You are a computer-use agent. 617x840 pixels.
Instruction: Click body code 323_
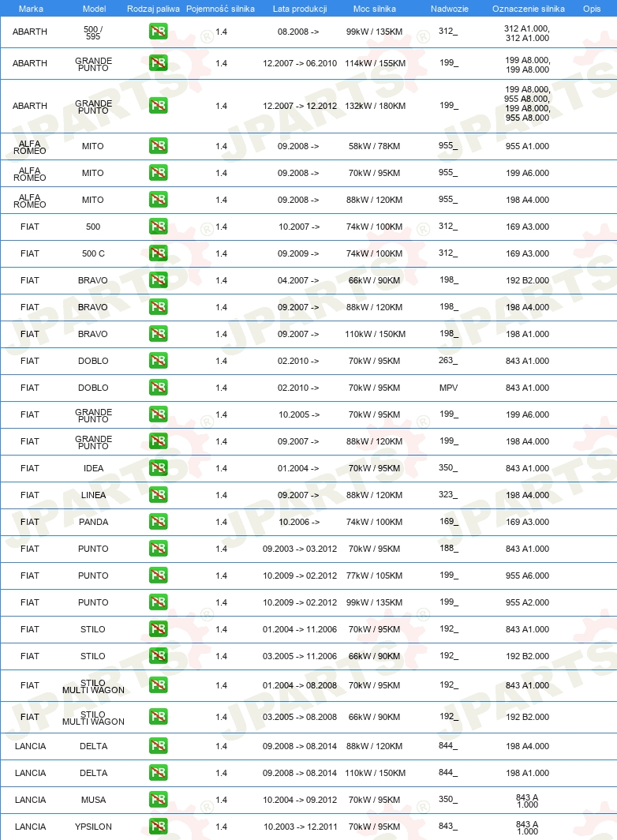pyautogui.click(x=448, y=494)
